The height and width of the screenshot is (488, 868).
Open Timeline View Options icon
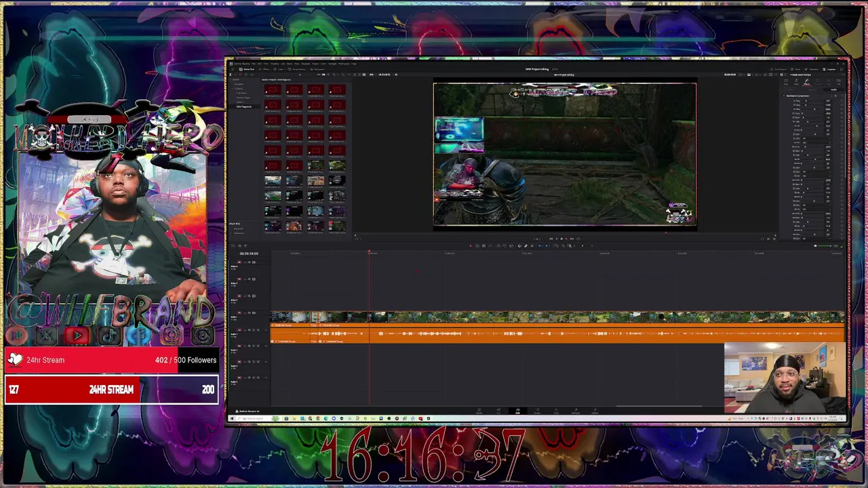click(x=233, y=245)
